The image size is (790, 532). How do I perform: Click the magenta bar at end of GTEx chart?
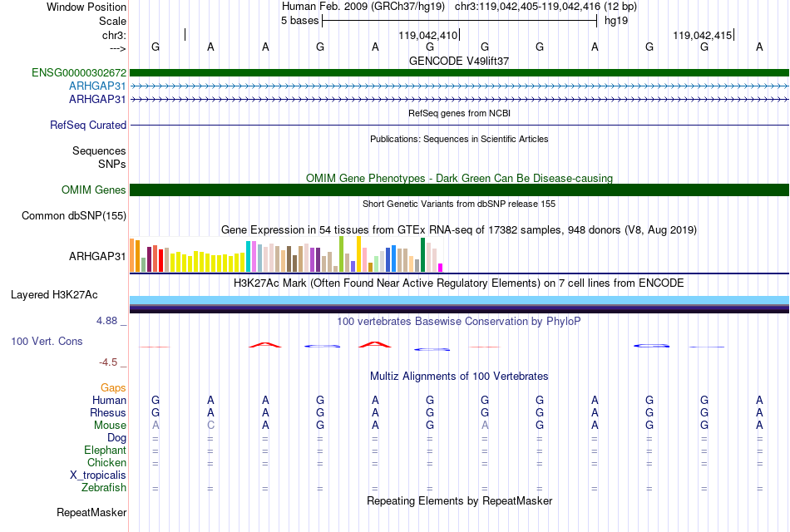point(441,268)
